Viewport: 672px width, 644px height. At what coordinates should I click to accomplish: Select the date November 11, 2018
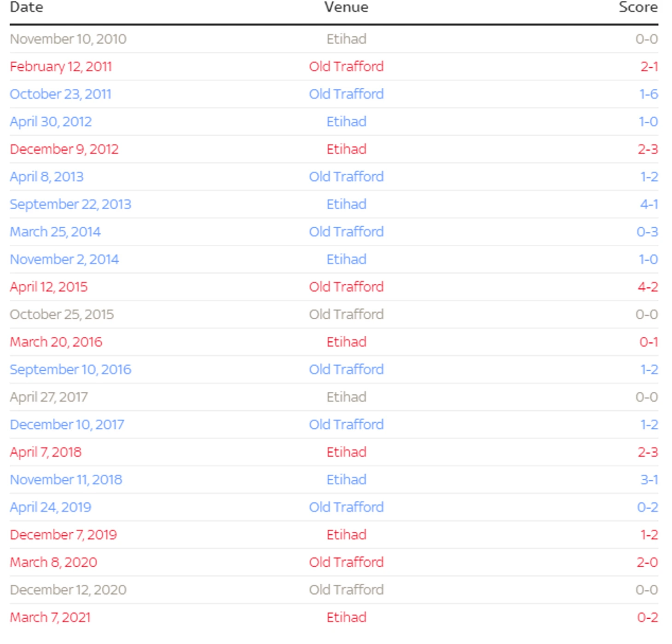click(66, 480)
